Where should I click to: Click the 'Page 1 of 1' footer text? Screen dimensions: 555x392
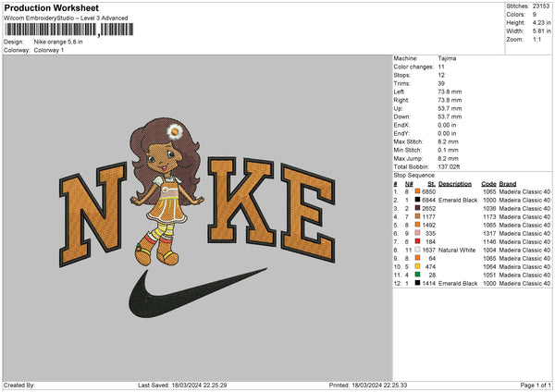[x=536, y=385]
